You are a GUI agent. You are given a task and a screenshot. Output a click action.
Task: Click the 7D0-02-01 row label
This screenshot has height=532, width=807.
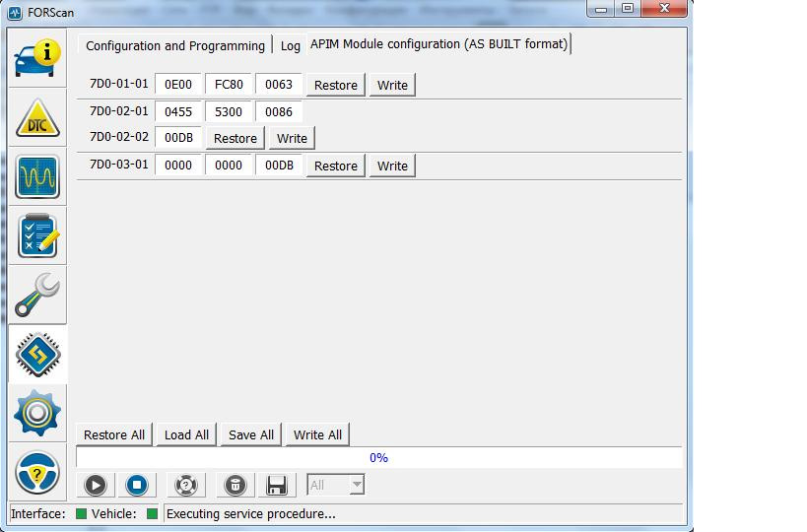pyautogui.click(x=119, y=111)
